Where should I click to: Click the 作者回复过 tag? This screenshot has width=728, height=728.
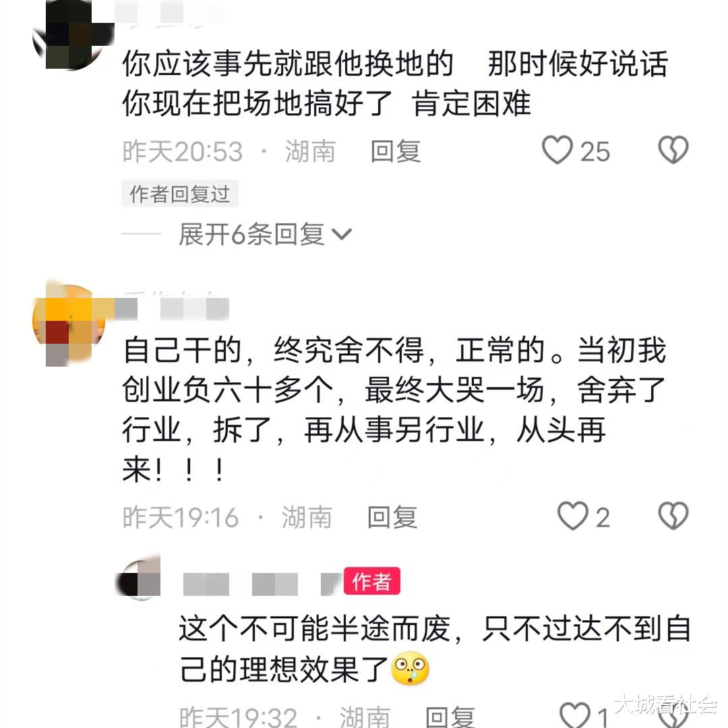coord(180,193)
